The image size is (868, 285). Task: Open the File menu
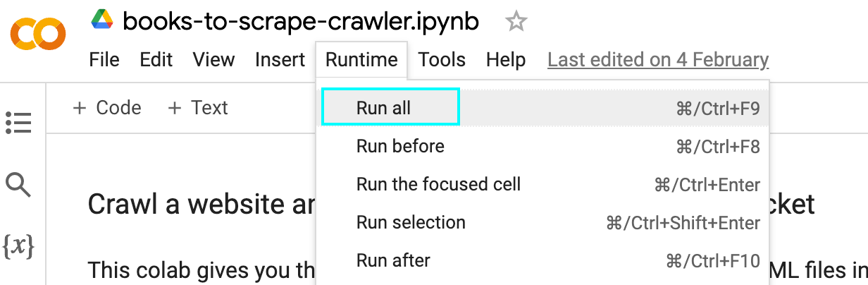point(104,60)
